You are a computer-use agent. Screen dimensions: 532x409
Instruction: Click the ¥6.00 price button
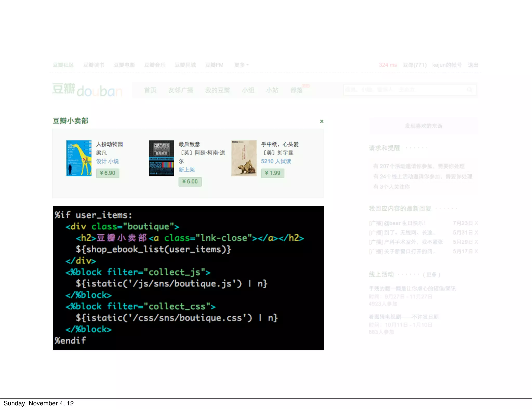190,182
